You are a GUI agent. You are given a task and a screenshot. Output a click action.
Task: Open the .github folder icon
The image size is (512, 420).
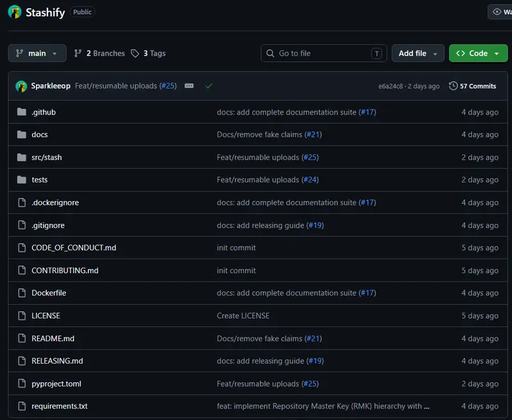click(22, 112)
